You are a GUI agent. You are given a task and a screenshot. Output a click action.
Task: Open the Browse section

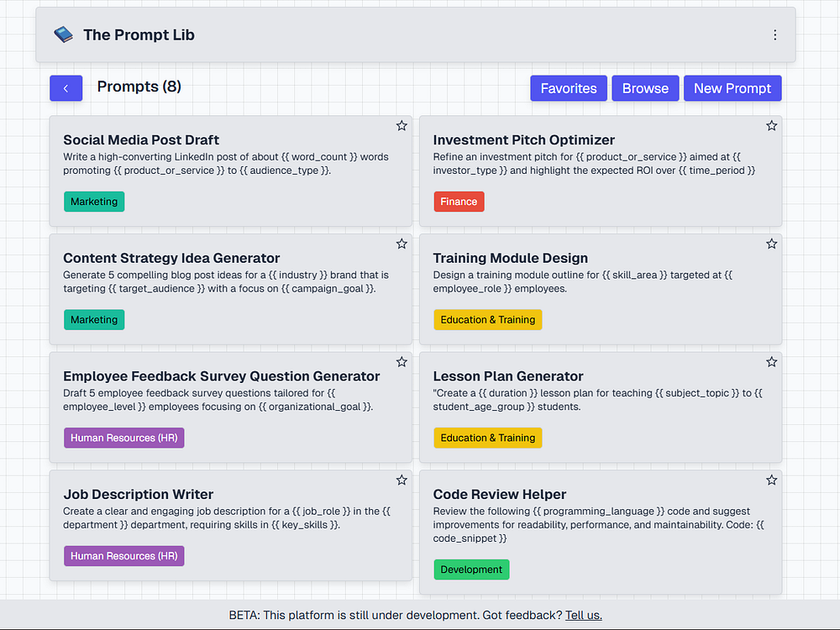coord(645,88)
